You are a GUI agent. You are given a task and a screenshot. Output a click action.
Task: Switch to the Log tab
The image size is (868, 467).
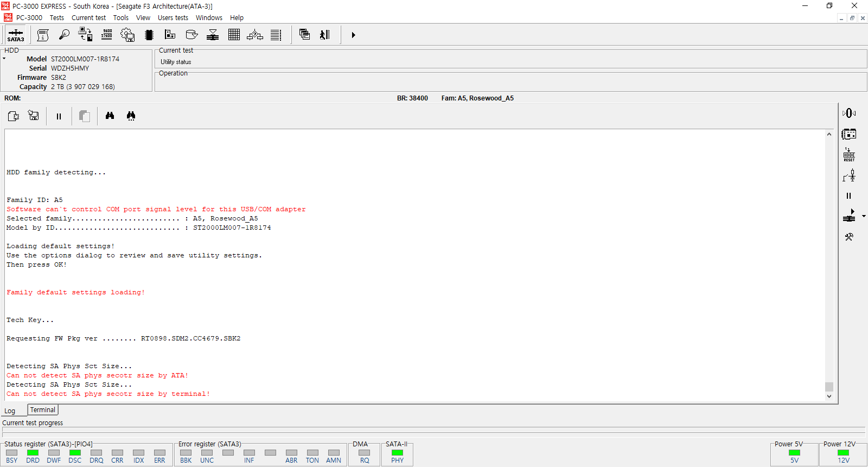[x=10, y=411]
